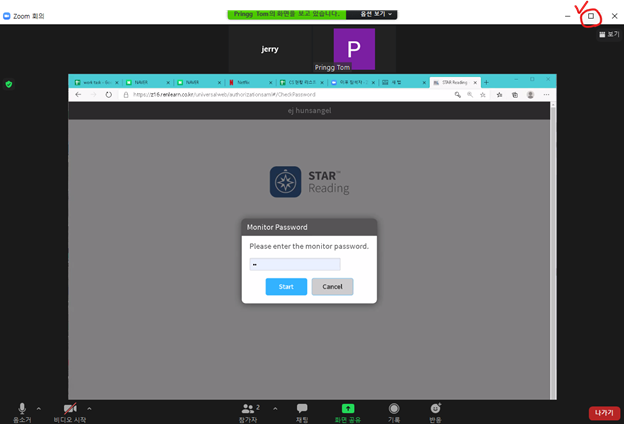Image resolution: width=624 pixels, height=424 pixels.
Task: Click the shared browser vertical scrollbar
Action: 553,251
